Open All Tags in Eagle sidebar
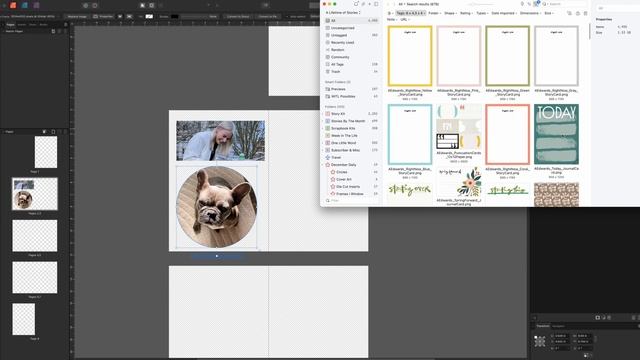The image size is (640, 360). (x=351, y=64)
